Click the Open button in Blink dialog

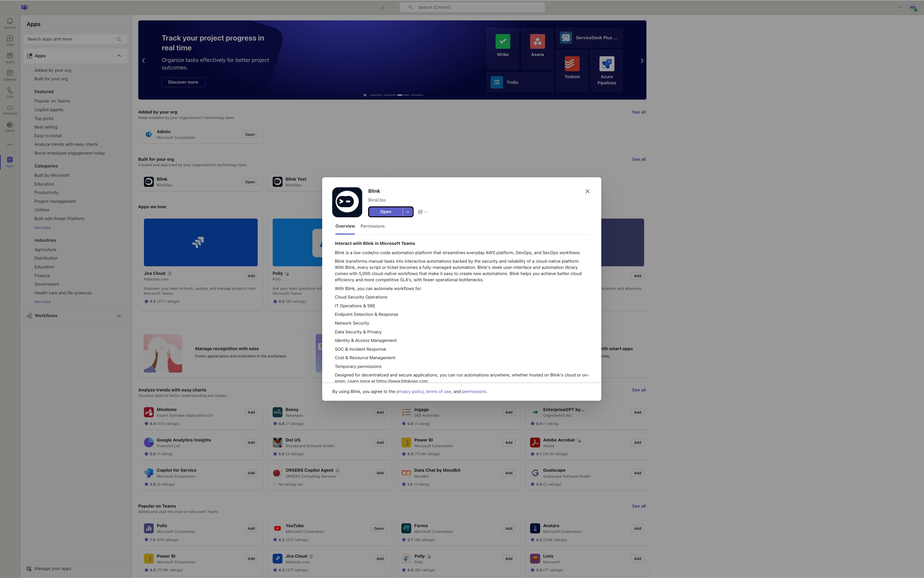tap(386, 212)
